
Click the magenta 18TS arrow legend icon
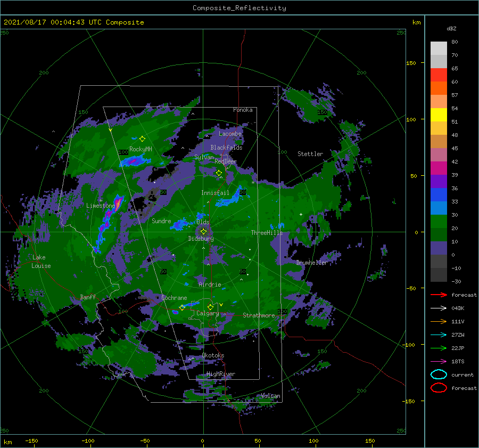(439, 362)
